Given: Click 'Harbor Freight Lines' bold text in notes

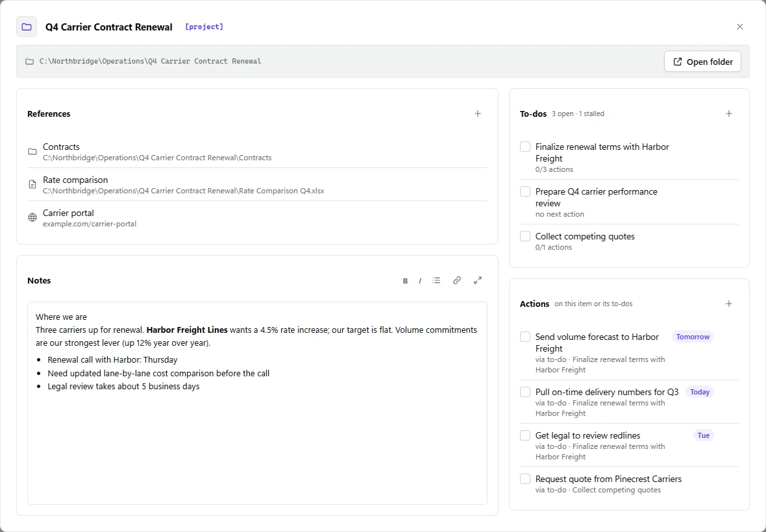Looking at the screenshot, I should tap(187, 330).
